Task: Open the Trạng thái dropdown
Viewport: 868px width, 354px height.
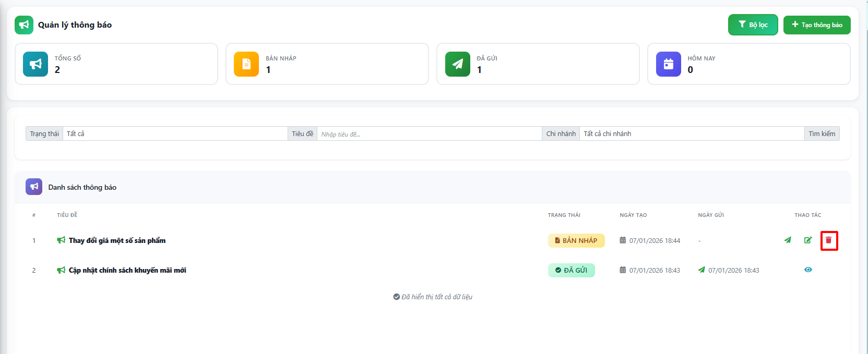Action: pyautogui.click(x=175, y=134)
